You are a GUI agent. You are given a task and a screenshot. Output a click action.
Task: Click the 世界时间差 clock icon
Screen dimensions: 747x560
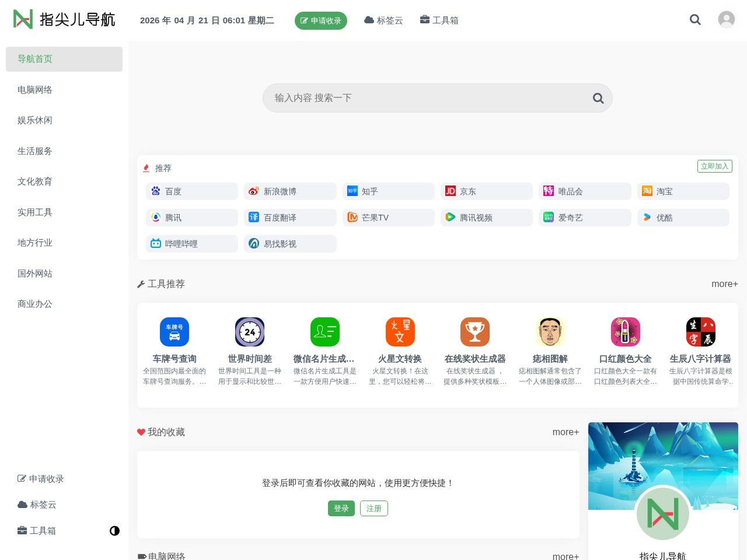tap(249, 331)
